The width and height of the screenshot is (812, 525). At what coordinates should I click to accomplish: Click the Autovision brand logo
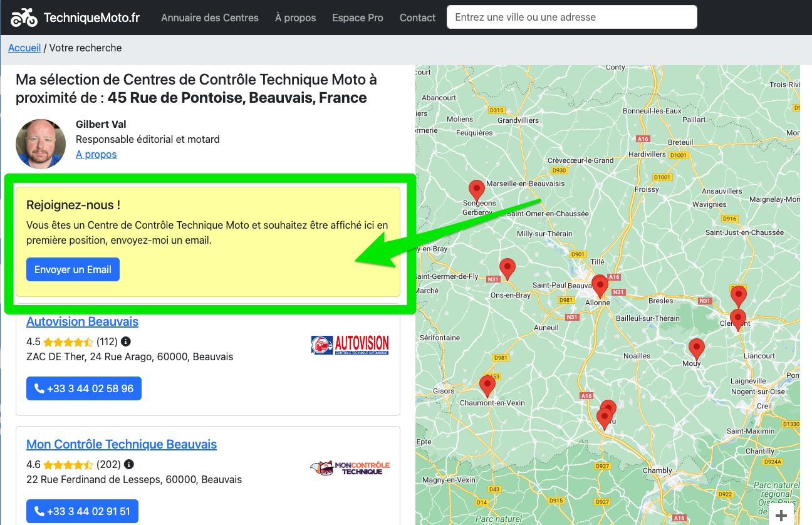tap(350, 345)
